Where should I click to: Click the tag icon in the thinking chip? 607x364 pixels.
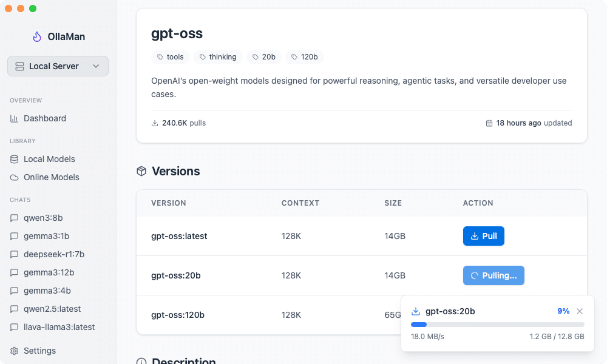[x=203, y=57]
